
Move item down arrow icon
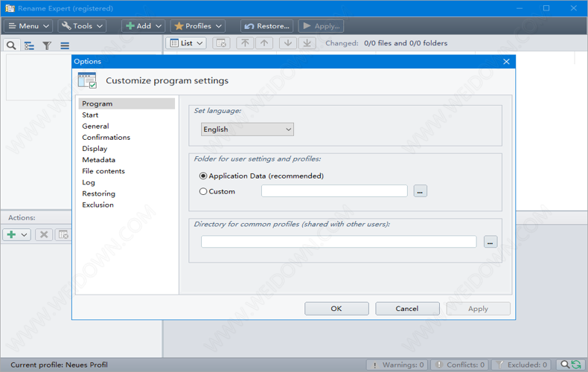287,43
